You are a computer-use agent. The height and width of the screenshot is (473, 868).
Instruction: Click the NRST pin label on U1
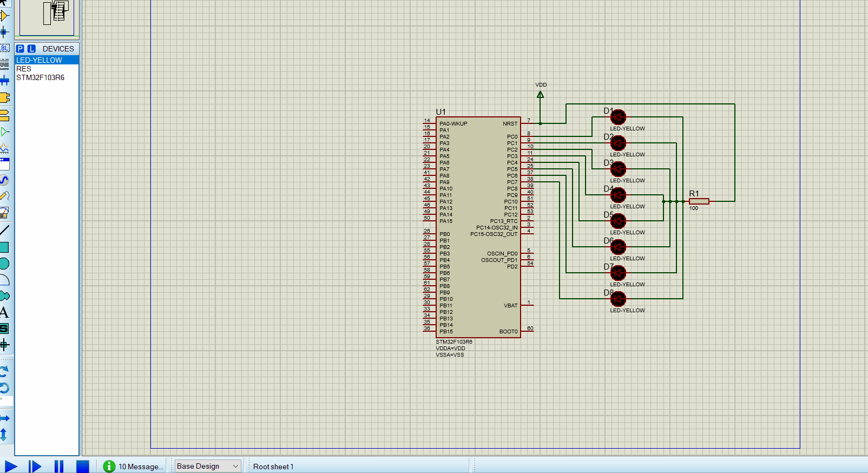click(510, 124)
